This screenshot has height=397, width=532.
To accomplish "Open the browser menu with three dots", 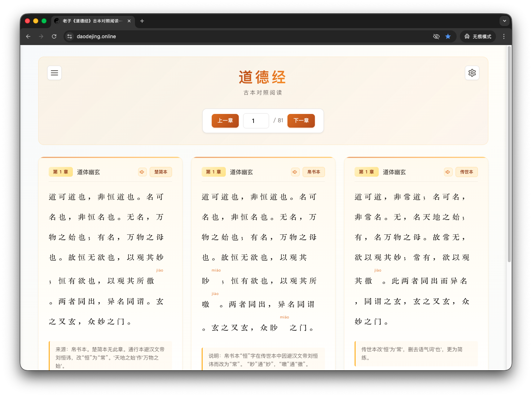I will pyautogui.click(x=504, y=36).
